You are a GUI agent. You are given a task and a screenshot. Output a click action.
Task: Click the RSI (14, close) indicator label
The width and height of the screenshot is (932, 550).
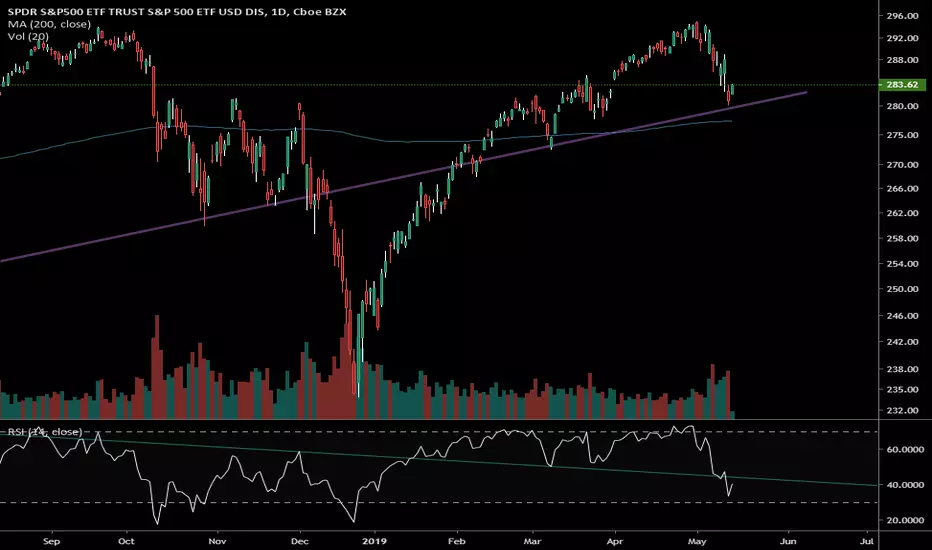click(45, 432)
